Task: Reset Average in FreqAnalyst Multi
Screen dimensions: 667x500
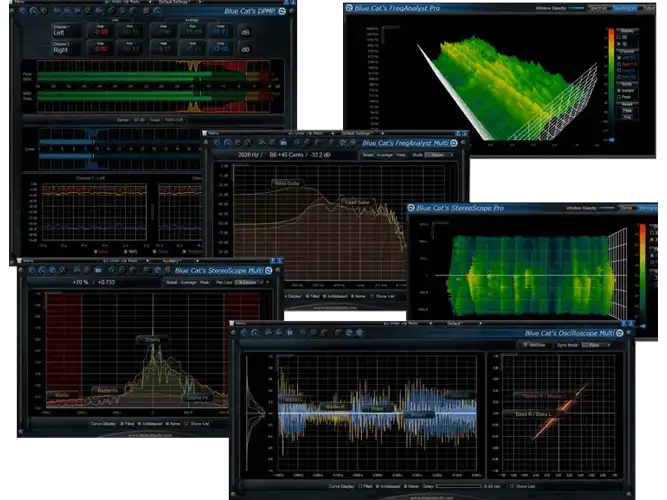Action: 385,155
